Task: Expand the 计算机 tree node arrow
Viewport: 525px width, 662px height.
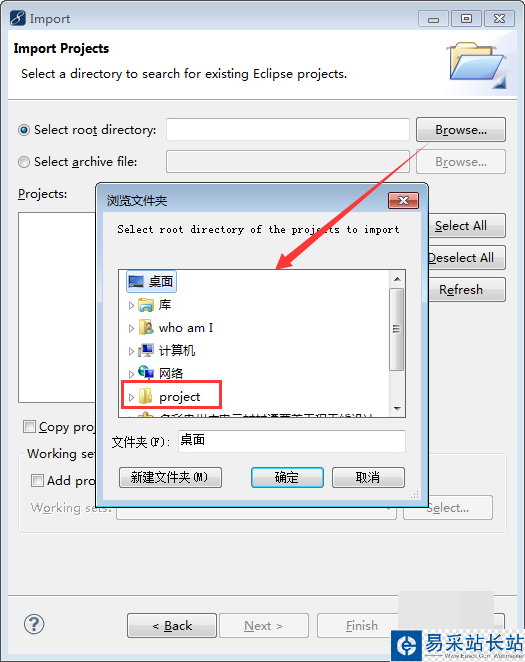Action: pos(131,351)
